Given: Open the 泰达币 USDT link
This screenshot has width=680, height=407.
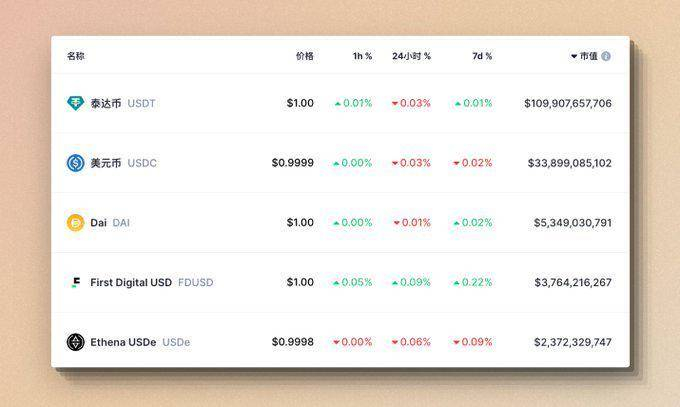Looking at the screenshot, I should click(x=123, y=103).
